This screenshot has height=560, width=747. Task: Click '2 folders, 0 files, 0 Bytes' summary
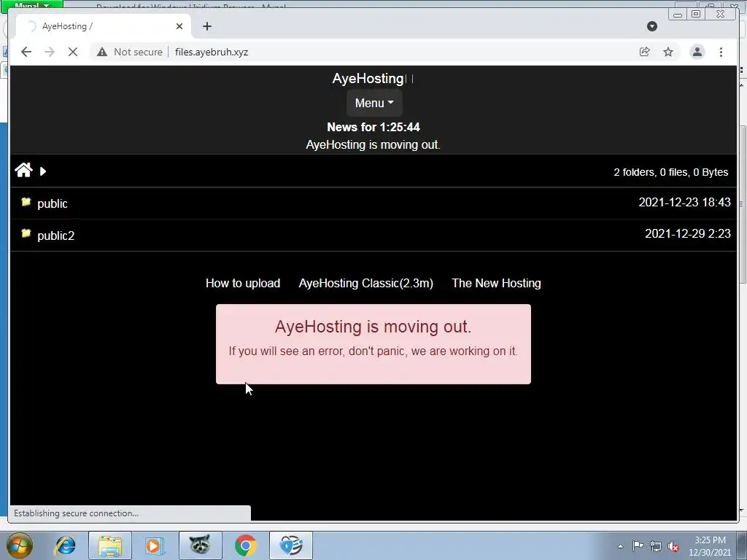[671, 172]
